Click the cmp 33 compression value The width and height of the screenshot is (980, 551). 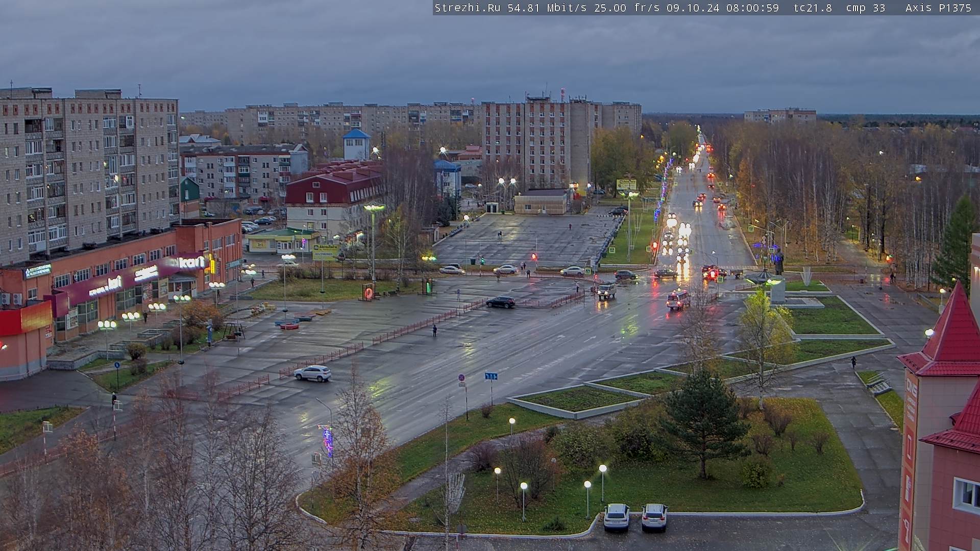click(x=865, y=8)
